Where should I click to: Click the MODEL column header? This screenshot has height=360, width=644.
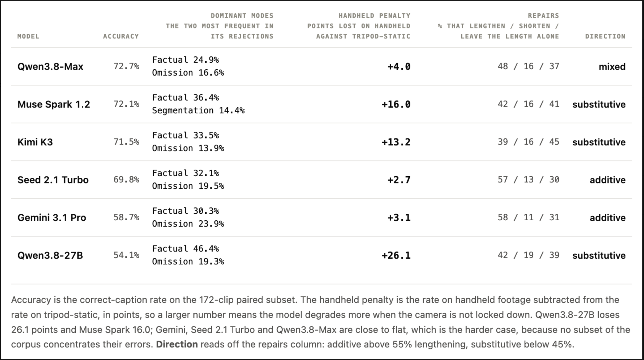coord(28,36)
